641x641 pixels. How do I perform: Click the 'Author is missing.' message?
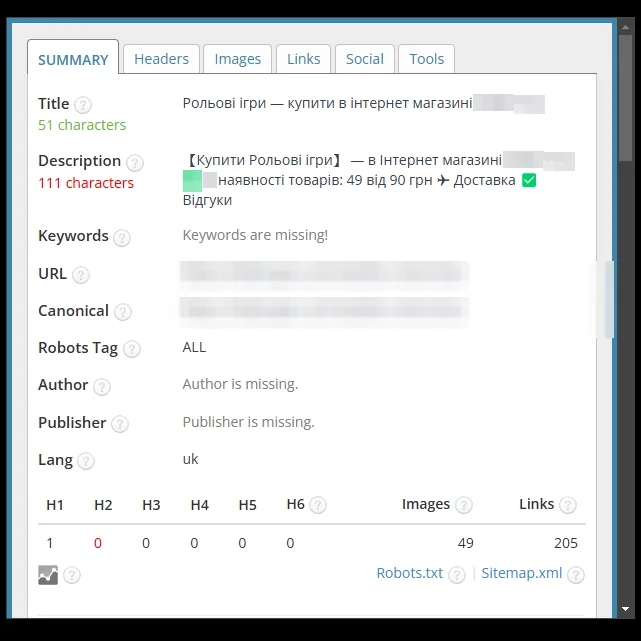(x=240, y=384)
